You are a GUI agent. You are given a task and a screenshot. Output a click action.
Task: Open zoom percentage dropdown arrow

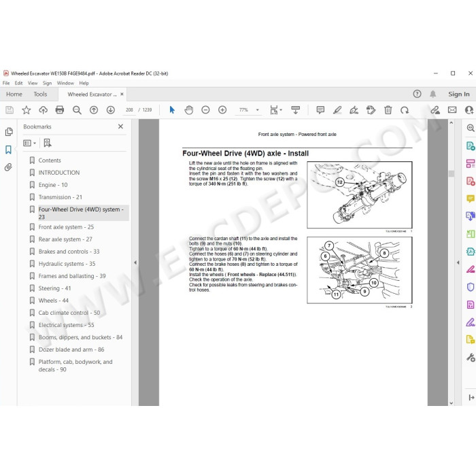(x=258, y=110)
